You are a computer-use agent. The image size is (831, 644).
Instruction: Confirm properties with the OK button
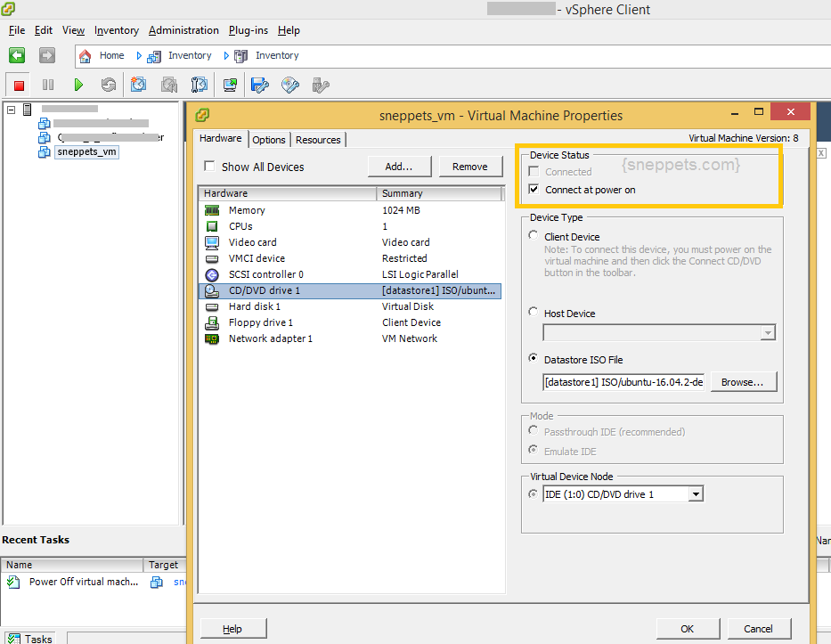click(688, 629)
